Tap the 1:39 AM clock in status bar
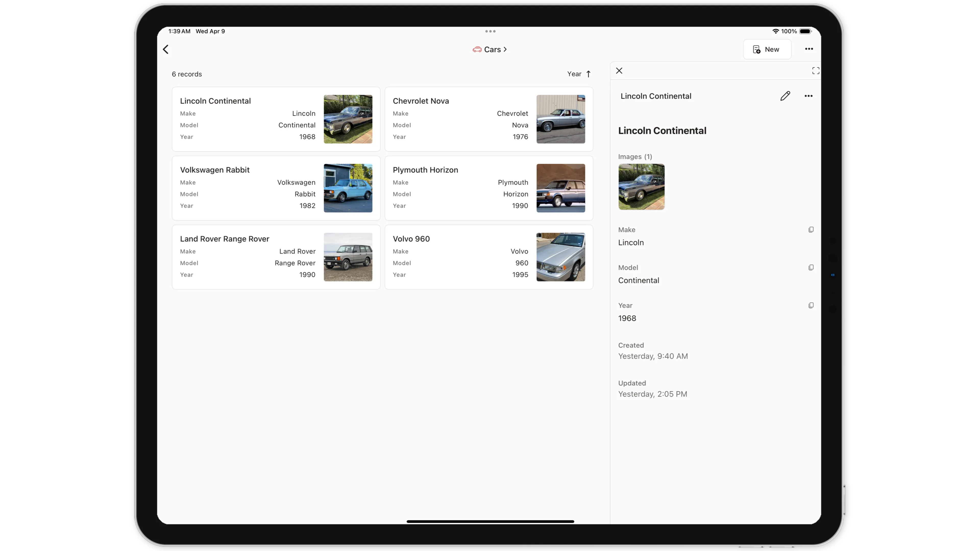The width and height of the screenshot is (980, 551). pyautogui.click(x=179, y=31)
